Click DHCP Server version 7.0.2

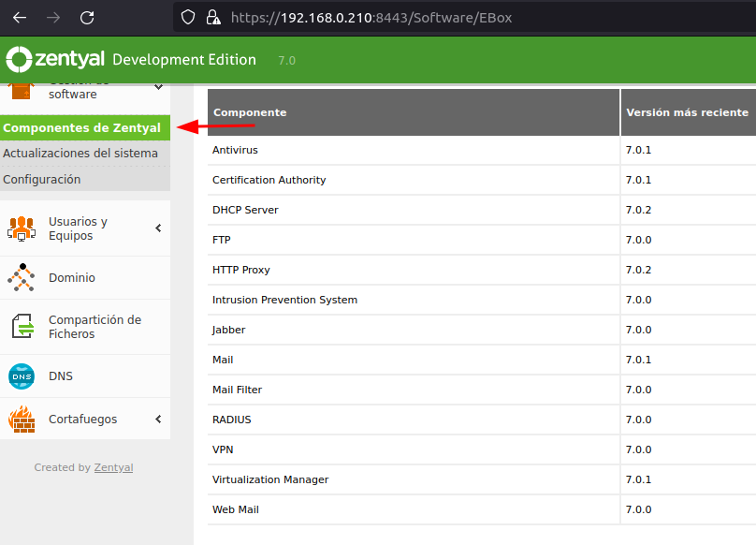638,210
